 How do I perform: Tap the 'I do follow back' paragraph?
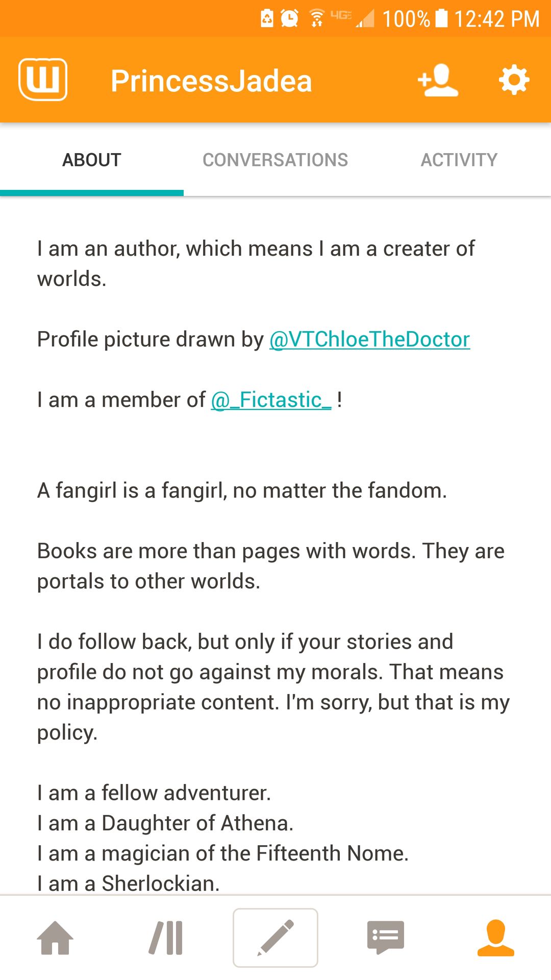click(x=273, y=687)
